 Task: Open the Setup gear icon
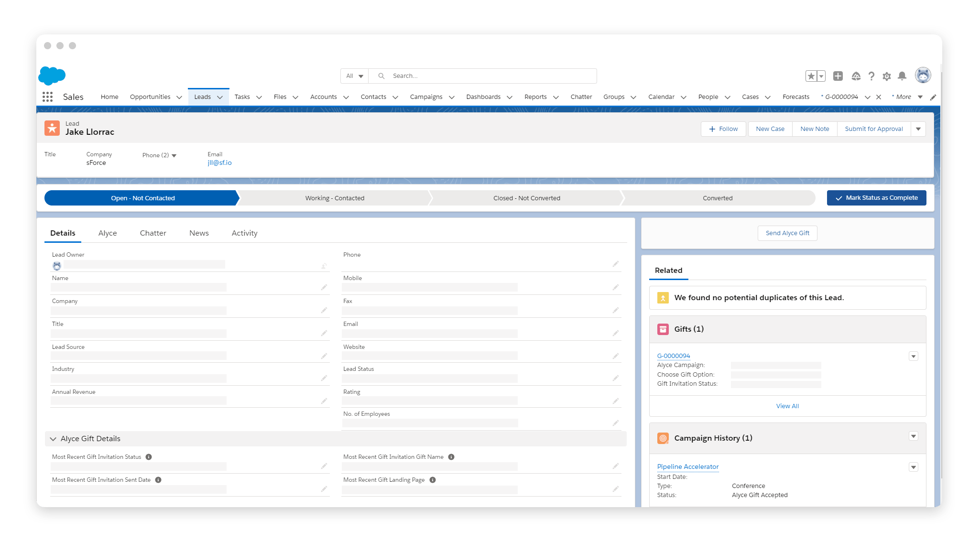pyautogui.click(x=887, y=76)
